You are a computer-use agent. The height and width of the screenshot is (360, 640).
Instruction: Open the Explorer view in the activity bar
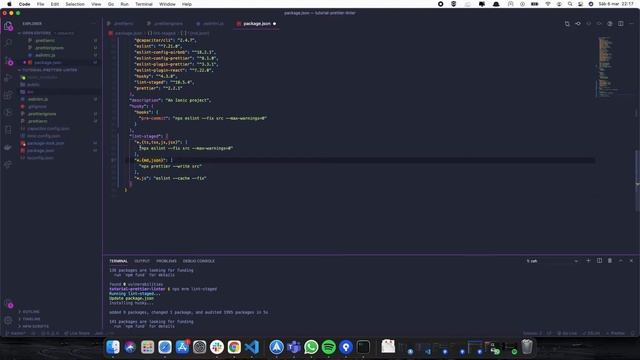[x=8, y=27]
